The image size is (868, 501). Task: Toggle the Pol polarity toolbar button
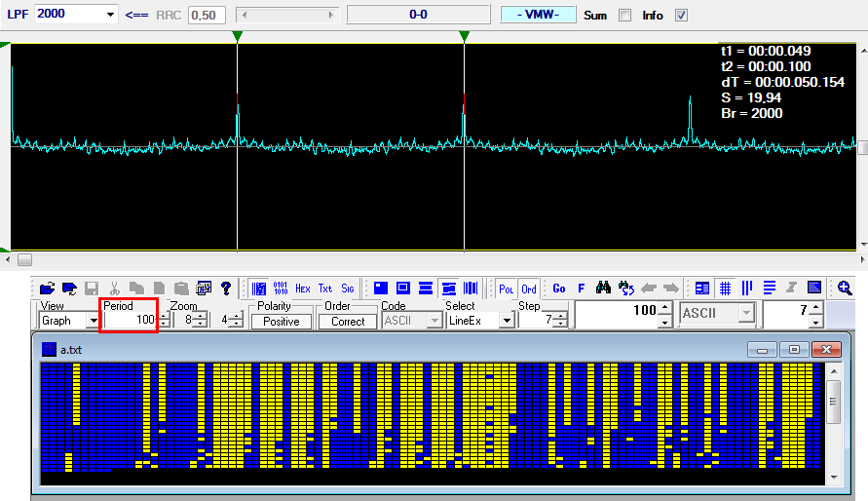[x=506, y=289]
